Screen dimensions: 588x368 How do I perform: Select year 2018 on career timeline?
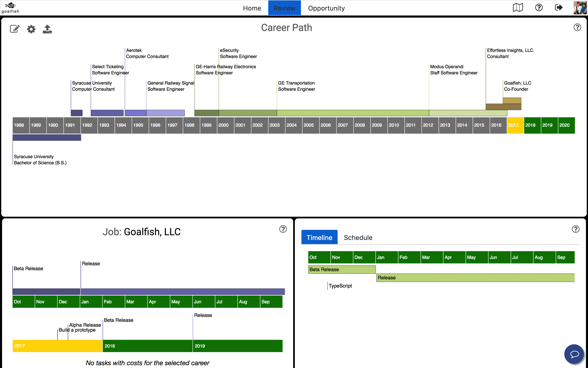[532, 125]
